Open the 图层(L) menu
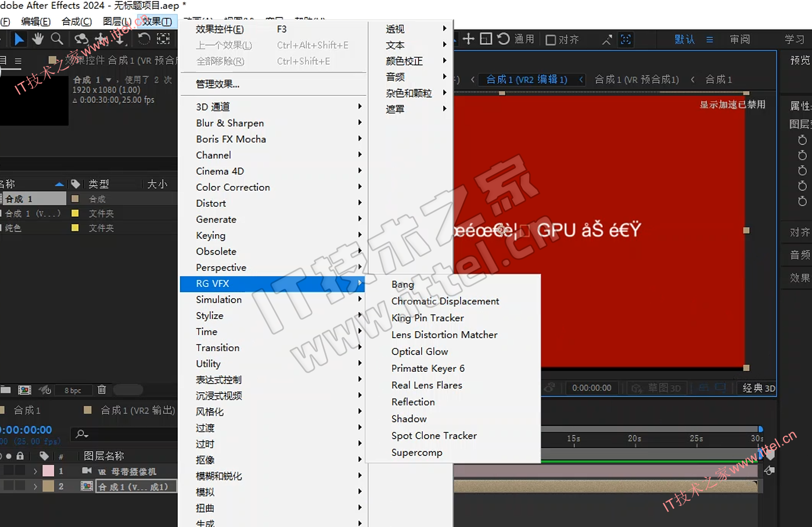 (117, 21)
